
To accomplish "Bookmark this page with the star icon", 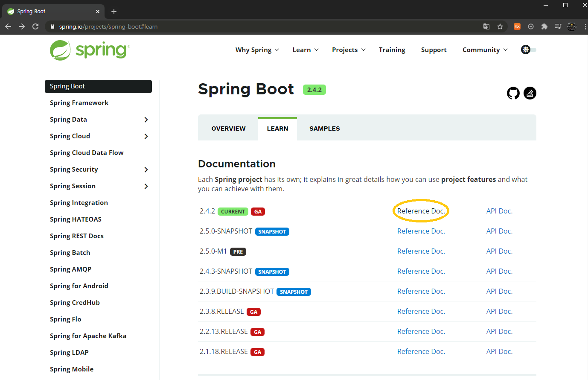I will tap(500, 26).
